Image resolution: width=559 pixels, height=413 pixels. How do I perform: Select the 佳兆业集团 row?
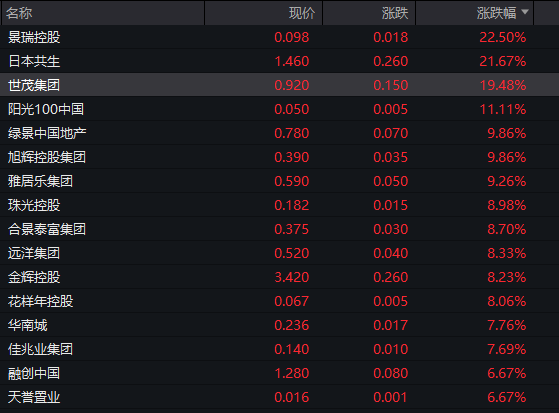coord(280,349)
